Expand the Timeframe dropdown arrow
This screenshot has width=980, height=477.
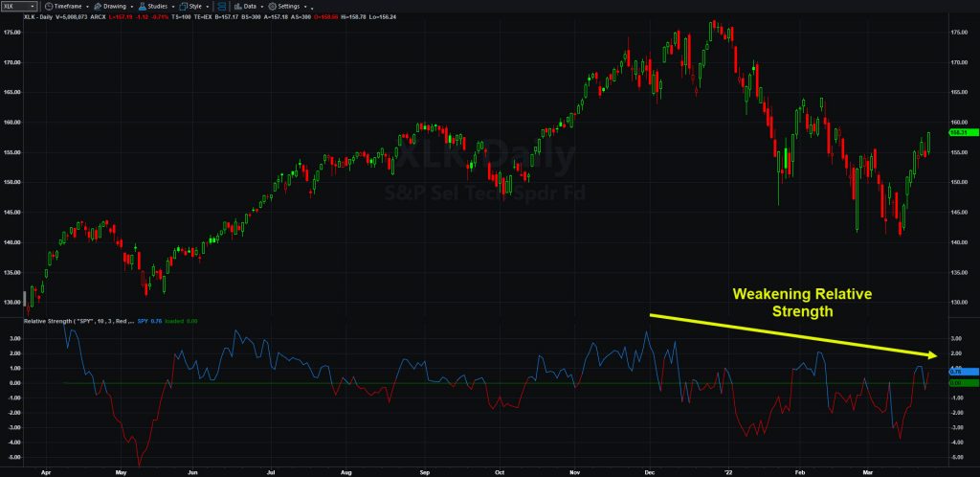pyautogui.click(x=87, y=7)
